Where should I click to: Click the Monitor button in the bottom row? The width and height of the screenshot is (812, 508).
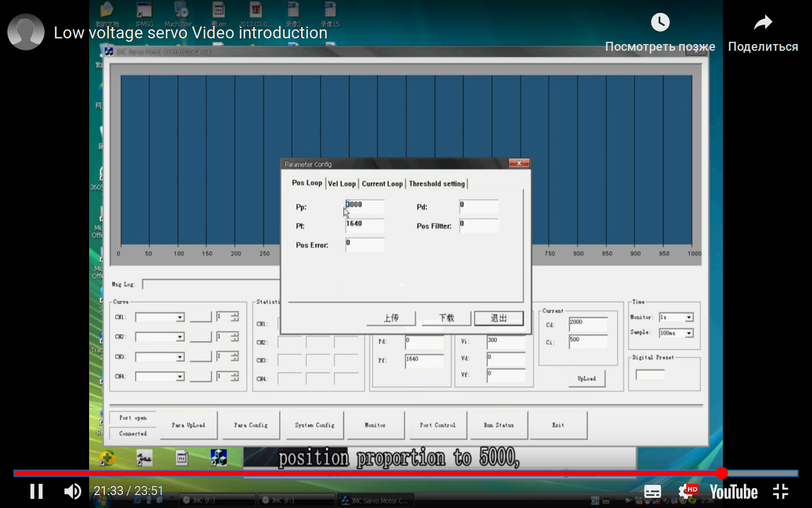pos(376,425)
